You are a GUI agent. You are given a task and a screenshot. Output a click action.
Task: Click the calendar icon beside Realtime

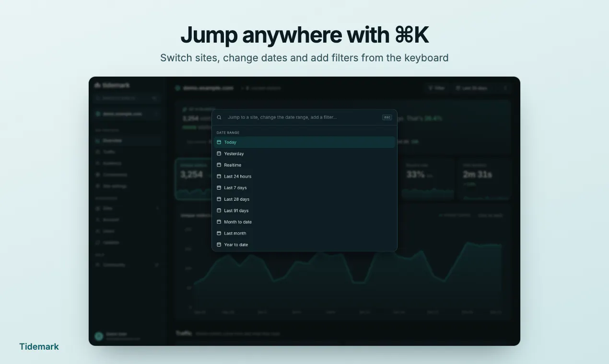pyautogui.click(x=219, y=165)
